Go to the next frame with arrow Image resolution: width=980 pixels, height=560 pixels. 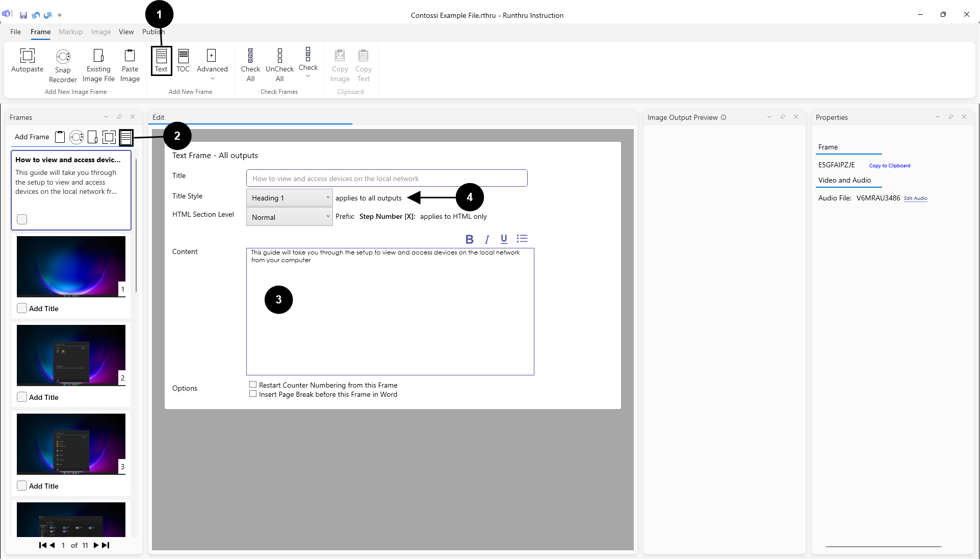pyautogui.click(x=95, y=545)
